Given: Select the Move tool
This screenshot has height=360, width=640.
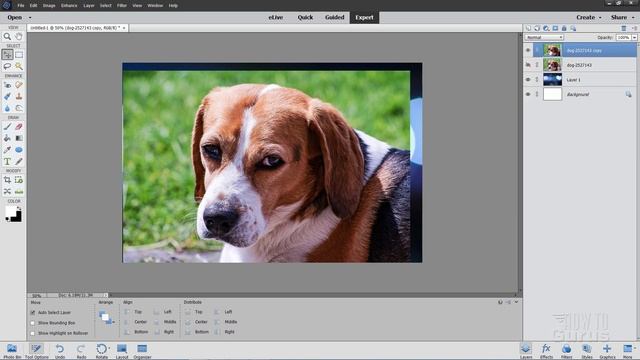Looking at the screenshot, I should tap(7, 54).
